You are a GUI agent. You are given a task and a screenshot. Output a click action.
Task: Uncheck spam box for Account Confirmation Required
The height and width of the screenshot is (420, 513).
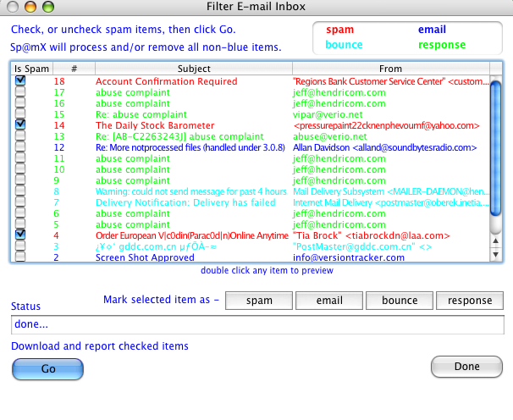[20, 81]
